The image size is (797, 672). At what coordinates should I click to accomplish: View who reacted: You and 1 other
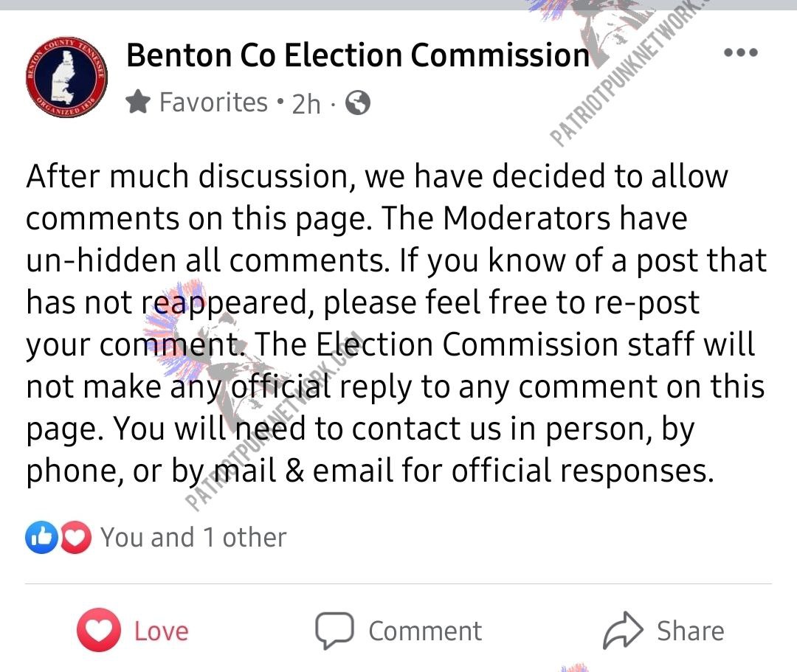pyautogui.click(x=193, y=537)
